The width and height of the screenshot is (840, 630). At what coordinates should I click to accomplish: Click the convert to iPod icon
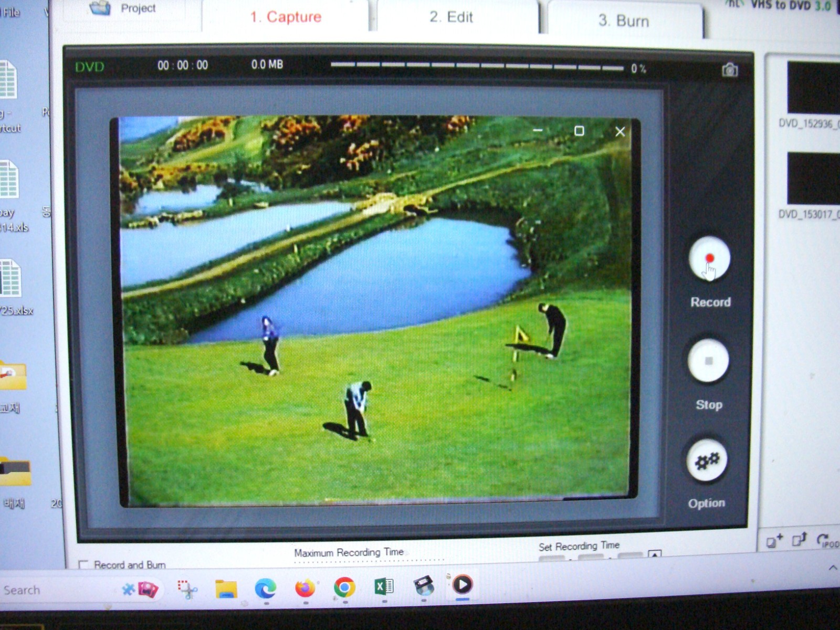click(828, 540)
